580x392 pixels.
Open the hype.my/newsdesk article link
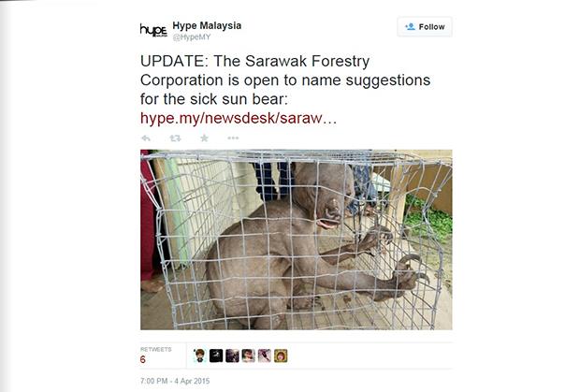[x=239, y=118]
